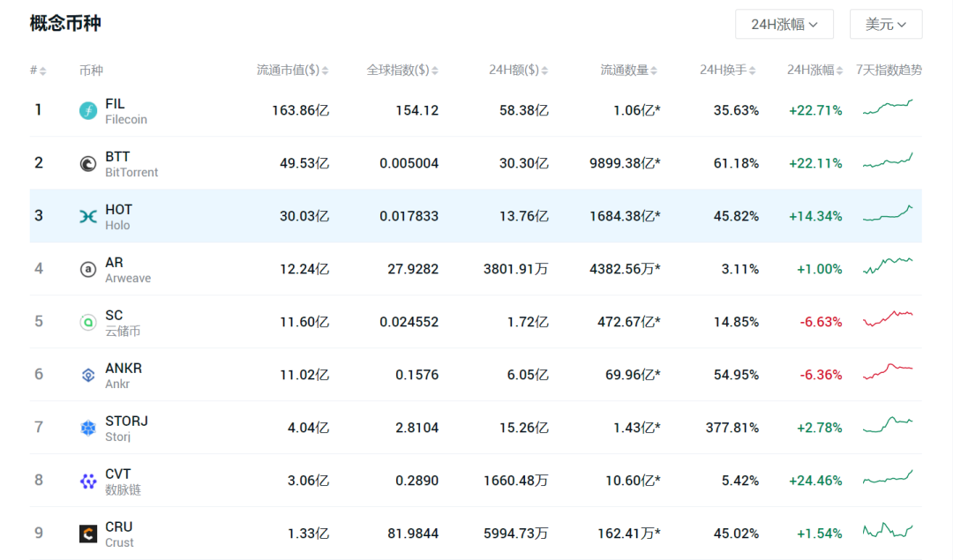The width and height of the screenshot is (953, 560).
Task: Click the 概念币种 heading
Action: tap(65, 24)
